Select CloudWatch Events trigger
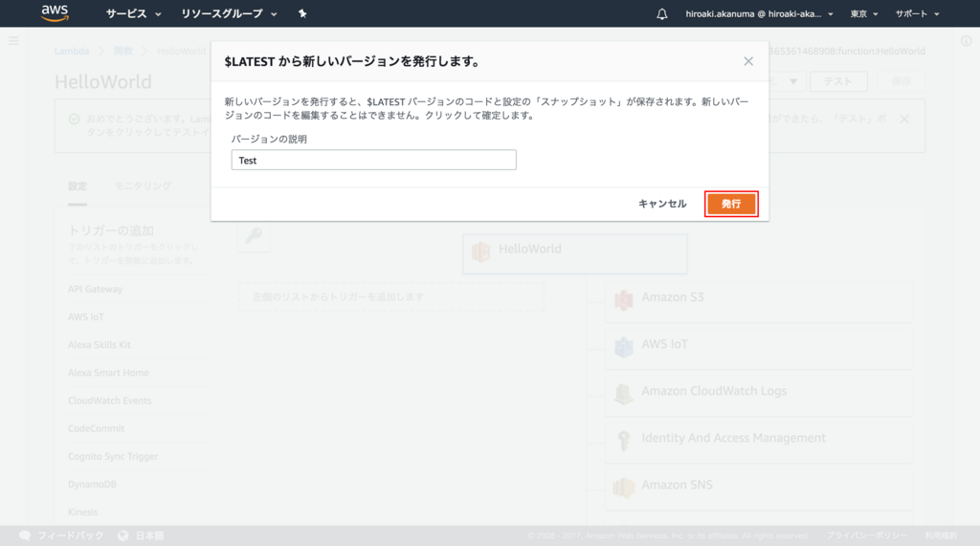Viewport: 980px width, 546px height. 109,401
